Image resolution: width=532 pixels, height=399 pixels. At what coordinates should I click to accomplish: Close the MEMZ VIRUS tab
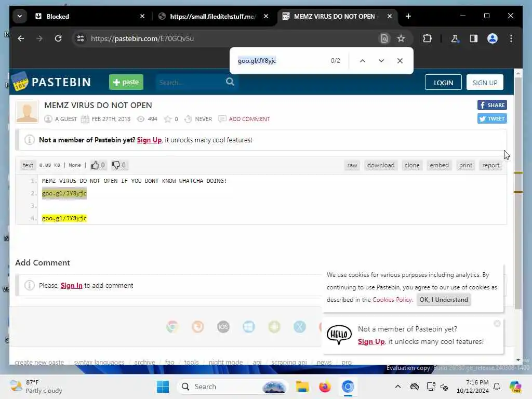(390, 16)
